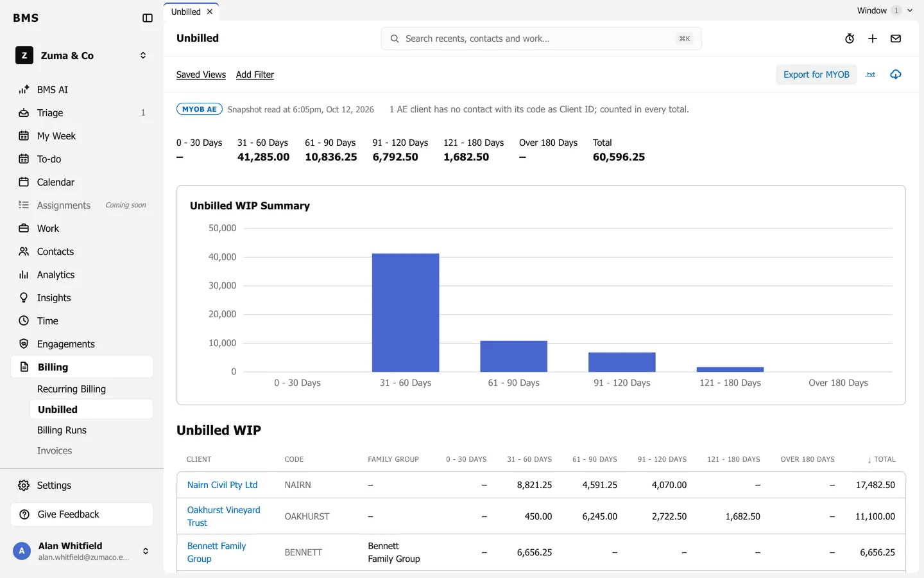Click Export for MYOB button
924x578 pixels.
[x=816, y=74]
